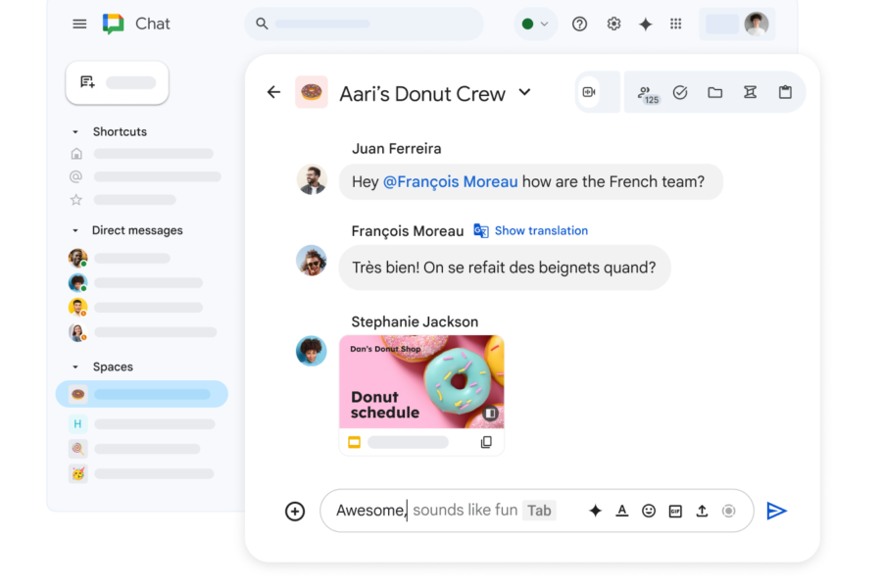
Task: Open the help question mark icon
Action: pos(579,24)
